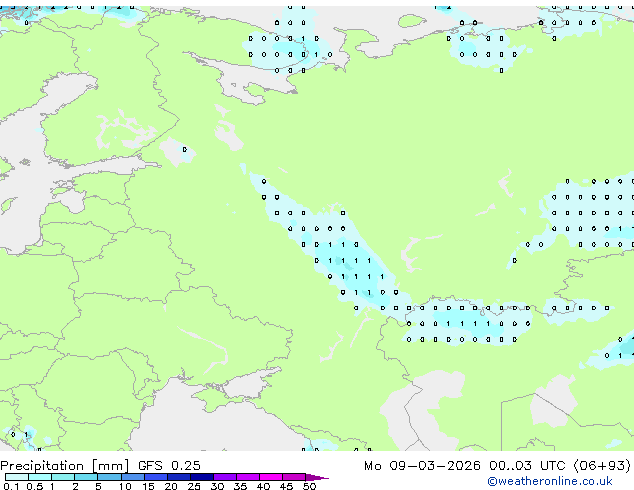Select the 20–25 mm legend color swatch
Image resolution: width=634 pixels, height=490 pixels.
(x=179, y=477)
